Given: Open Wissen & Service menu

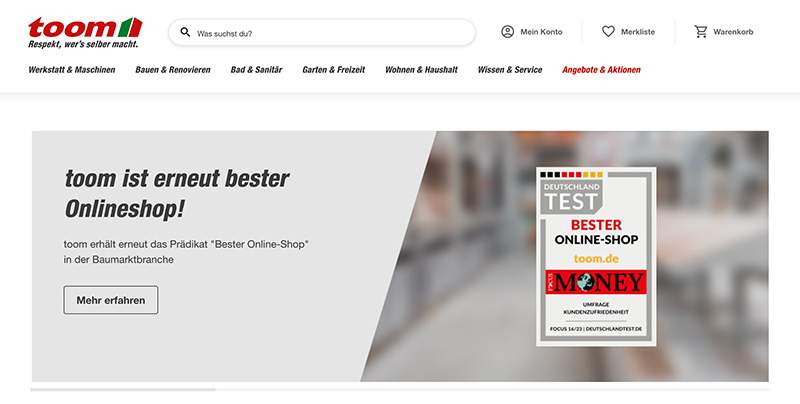Looking at the screenshot, I should pos(510,70).
